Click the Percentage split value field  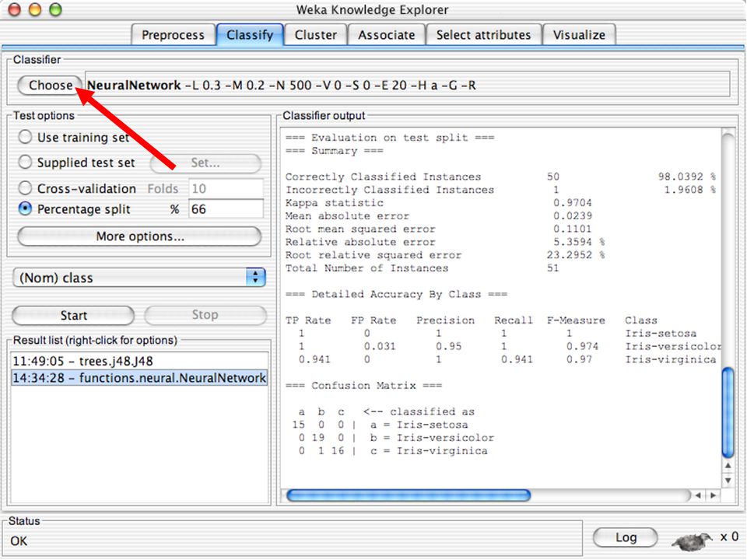226,208
